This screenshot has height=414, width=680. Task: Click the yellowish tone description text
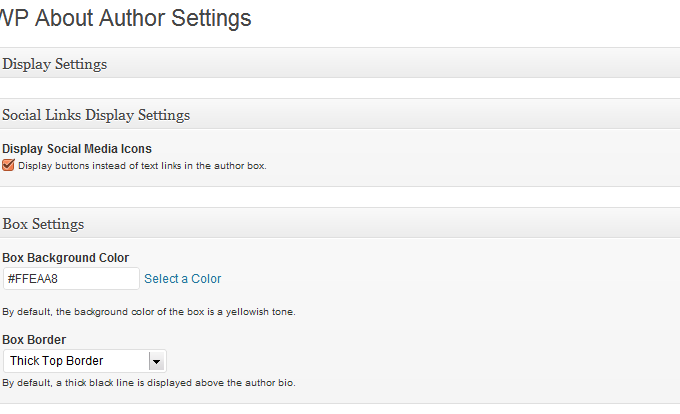tap(148, 312)
